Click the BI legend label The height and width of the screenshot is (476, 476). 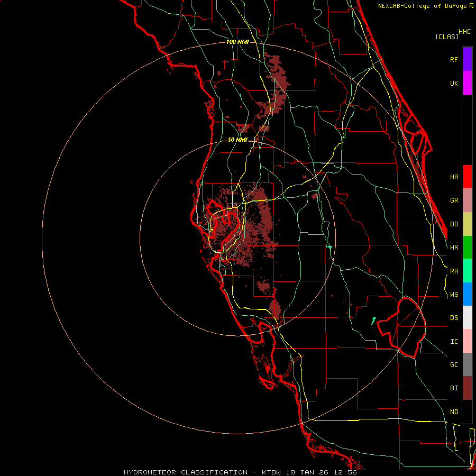pyautogui.click(x=454, y=388)
